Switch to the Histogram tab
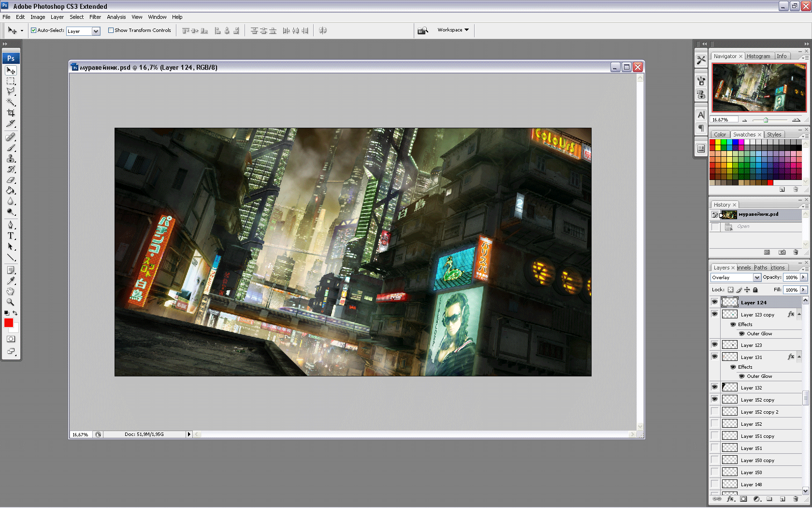Screen dimensions: 812x508 [758, 56]
